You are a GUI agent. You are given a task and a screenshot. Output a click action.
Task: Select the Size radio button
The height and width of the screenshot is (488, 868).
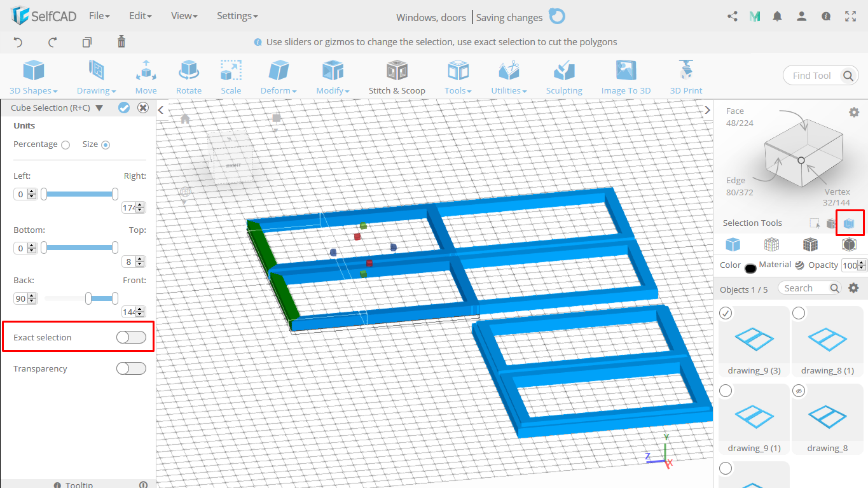coord(106,145)
